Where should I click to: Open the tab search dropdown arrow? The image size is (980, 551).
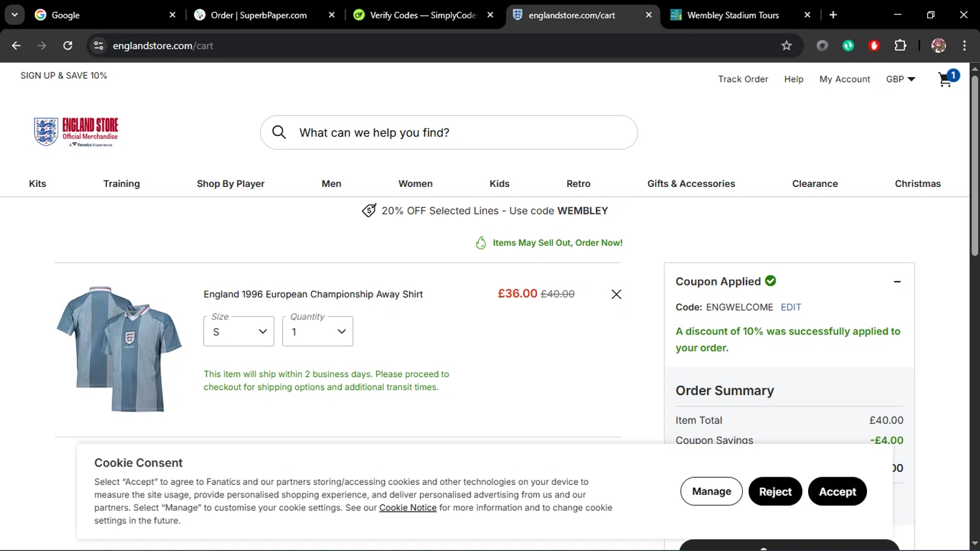14,14
